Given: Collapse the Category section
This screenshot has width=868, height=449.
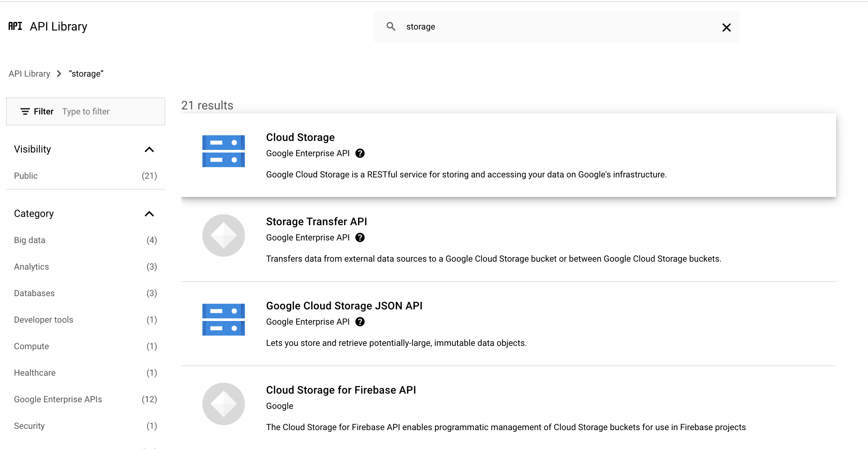Looking at the screenshot, I should point(149,214).
